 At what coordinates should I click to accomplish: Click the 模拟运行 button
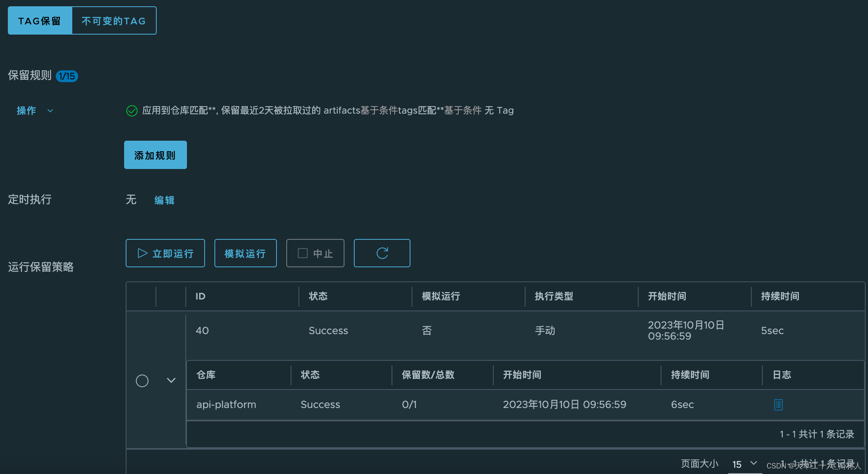click(x=245, y=253)
